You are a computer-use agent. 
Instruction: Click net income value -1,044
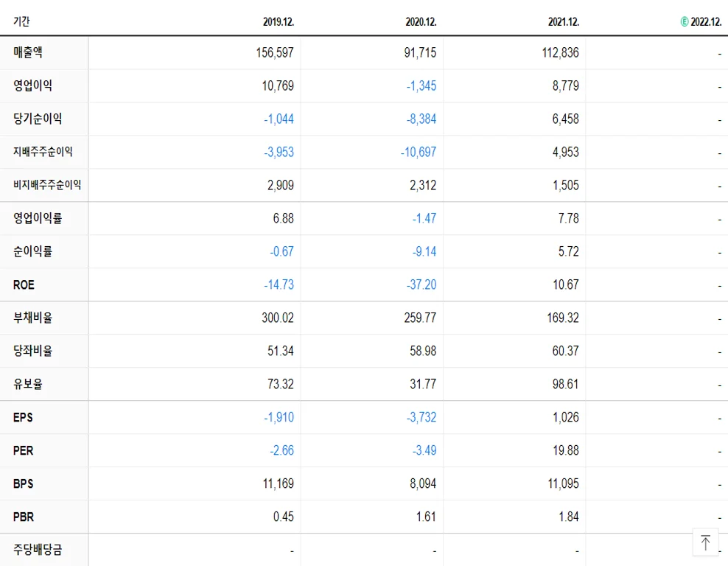pyautogui.click(x=279, y=119)
